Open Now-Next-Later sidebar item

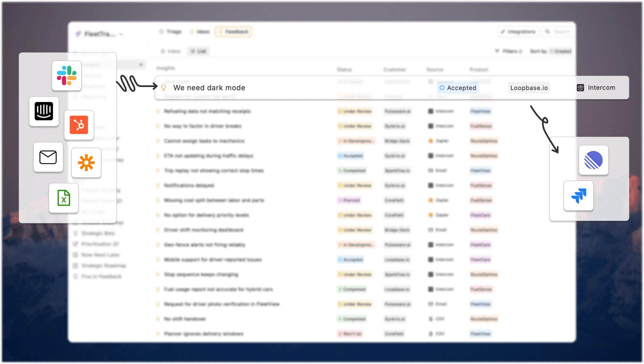pos(96,255)
